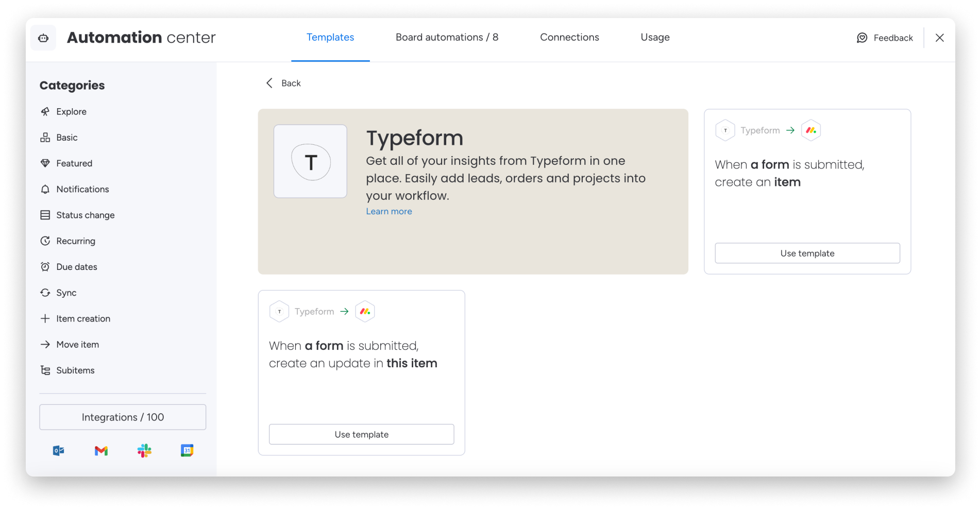Click the 'a form' field in create item recipe
Viewport: 980px width, 510px height.
tap(770, 165)
